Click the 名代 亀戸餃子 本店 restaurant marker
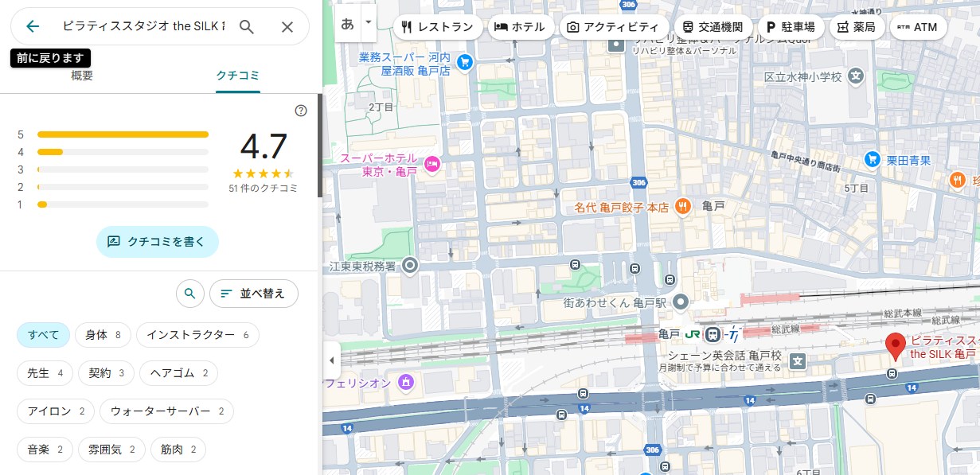The height and width of the screenshot is (475, 980). click(682, 207)
